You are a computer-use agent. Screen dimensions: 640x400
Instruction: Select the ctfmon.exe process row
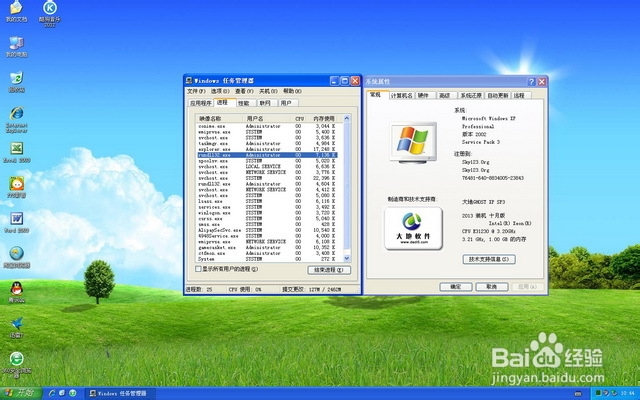point(267,253)
